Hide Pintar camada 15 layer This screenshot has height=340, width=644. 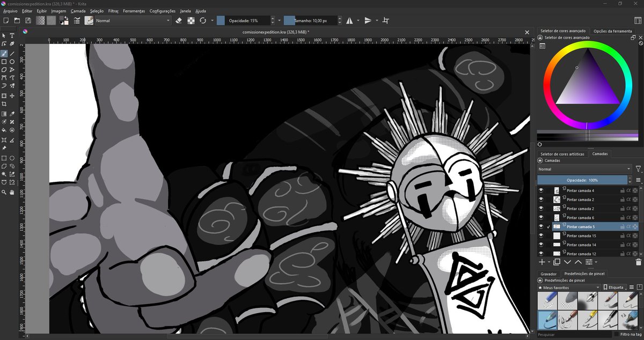coord(541,236)
